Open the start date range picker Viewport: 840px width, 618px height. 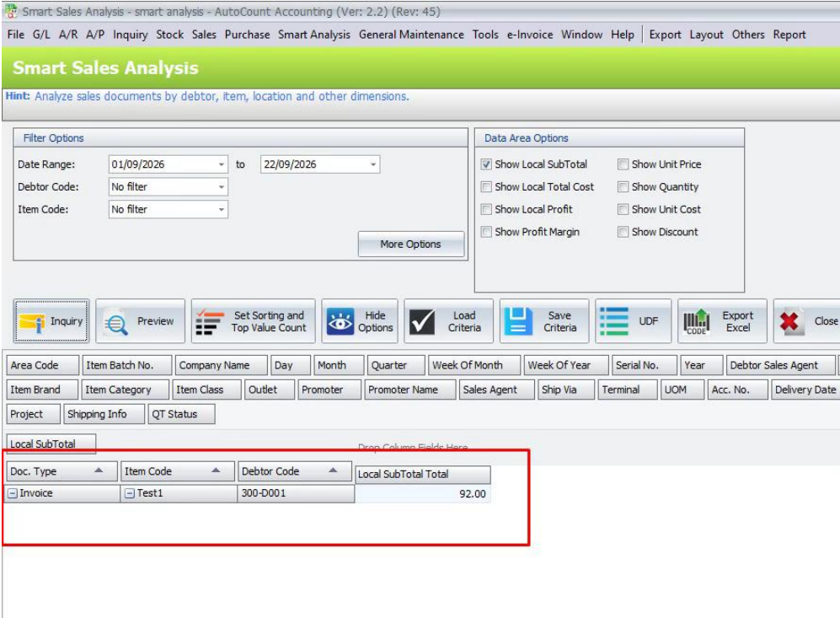pos(222,164)
